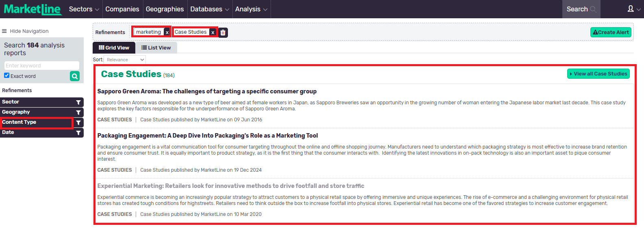Click the MarketLine logo

coord(33,9)
